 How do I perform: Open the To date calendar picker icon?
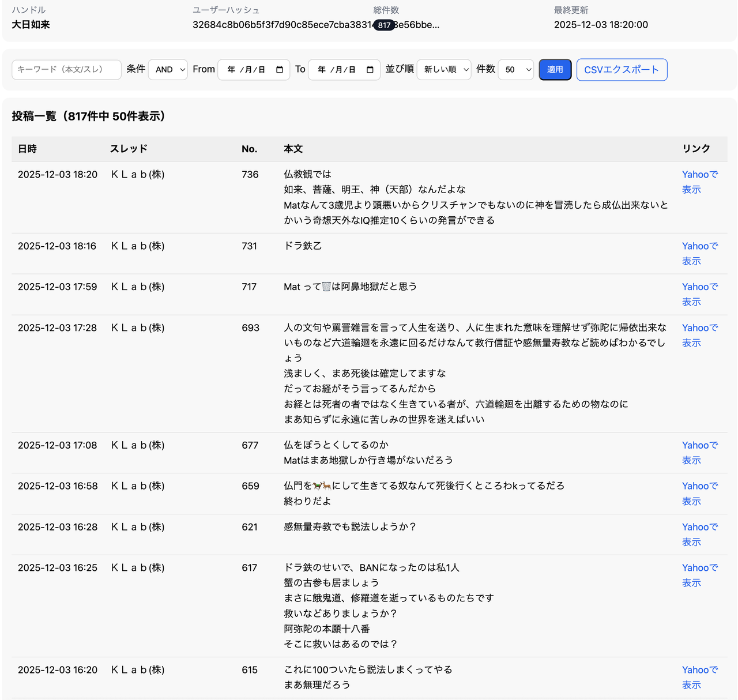point(370,70)
